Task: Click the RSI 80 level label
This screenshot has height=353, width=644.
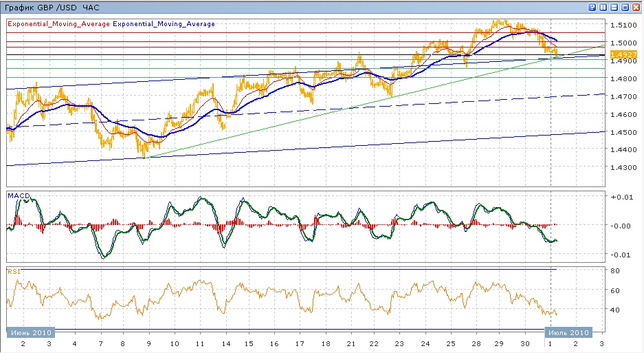Action: coord(615,270)
